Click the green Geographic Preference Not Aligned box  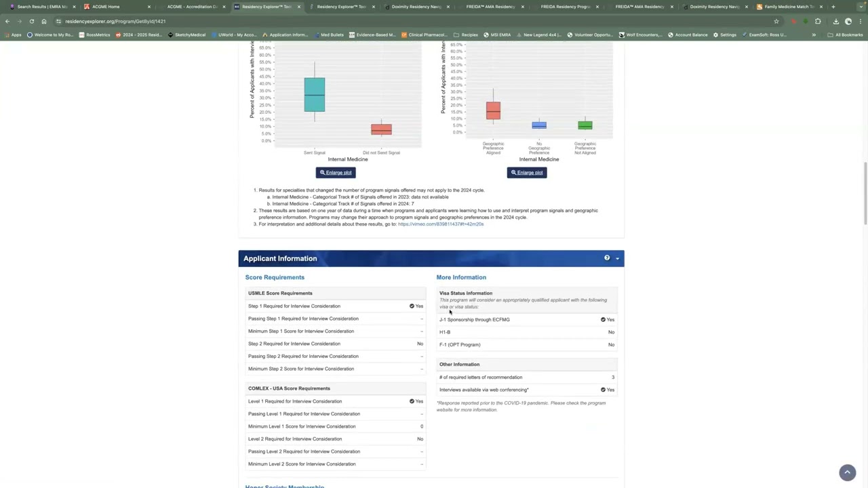tap(585, 125)
